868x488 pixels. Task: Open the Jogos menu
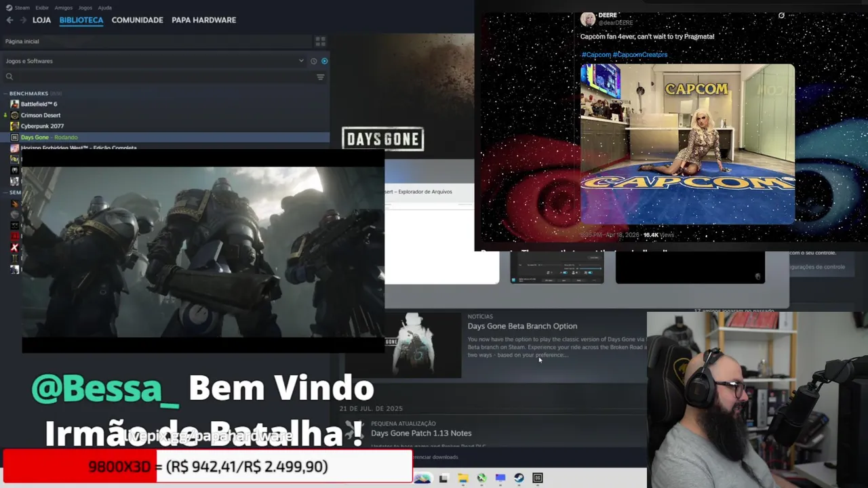coord(85,8)
